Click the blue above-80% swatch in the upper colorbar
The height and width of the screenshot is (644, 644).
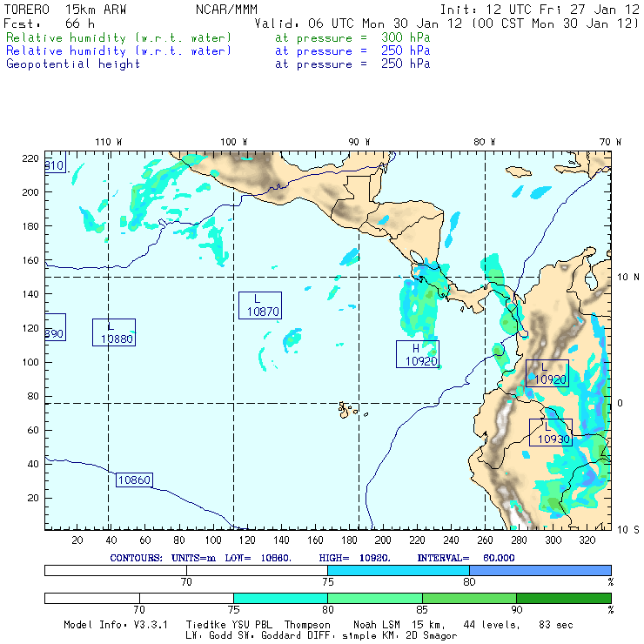click(540, 570)
